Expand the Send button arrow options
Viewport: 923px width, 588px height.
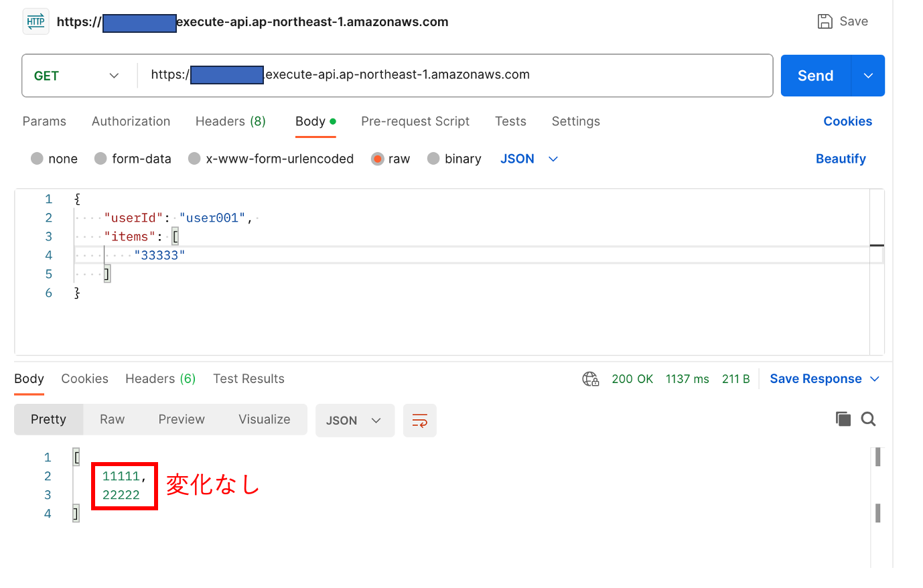[868, 76]
